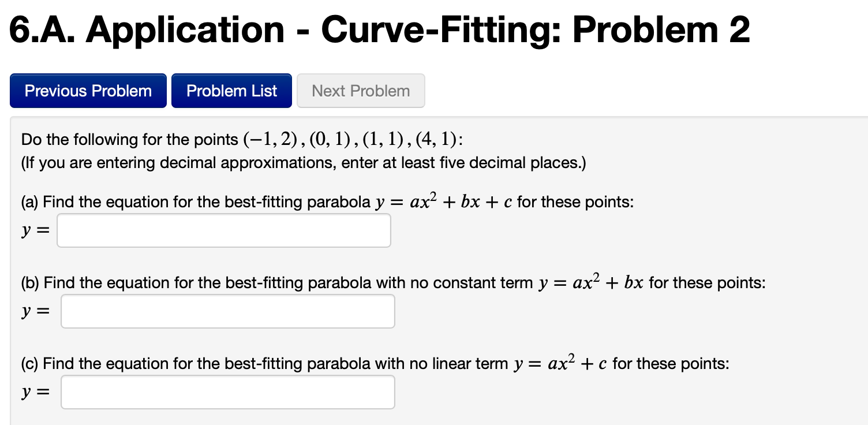The height and width of the screenshot is (425, 868).
Task: Click part (c) question text
Action: tap(374, 364)
